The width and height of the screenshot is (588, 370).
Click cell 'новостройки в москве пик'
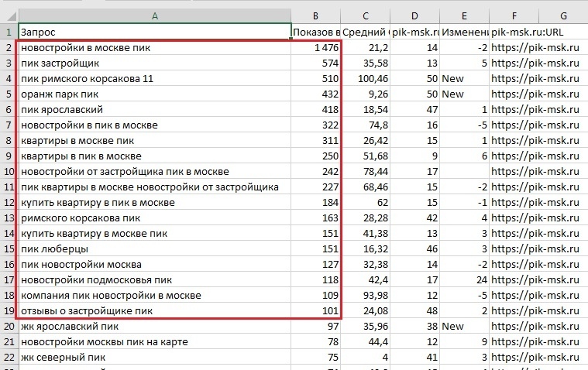coord(155,48)
